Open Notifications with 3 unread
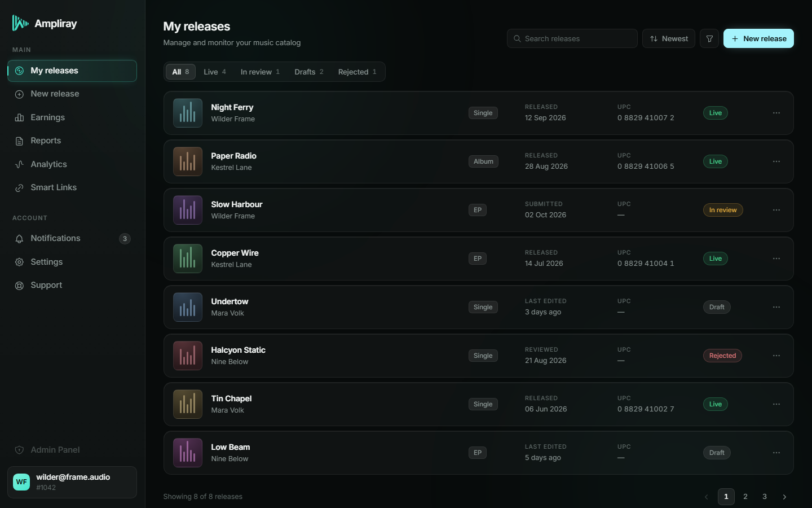 [72, 238]
